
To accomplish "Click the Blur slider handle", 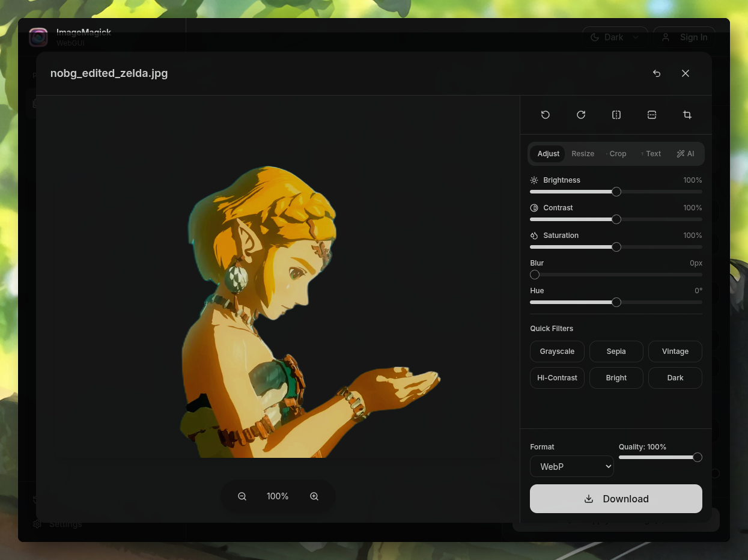I will (x=535, y=275).
